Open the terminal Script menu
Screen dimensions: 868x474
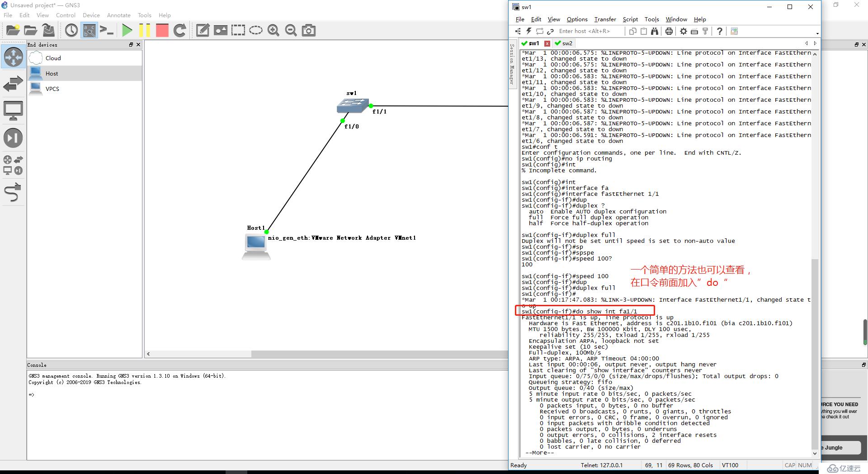pyautogui.click(x=630, y=19)
